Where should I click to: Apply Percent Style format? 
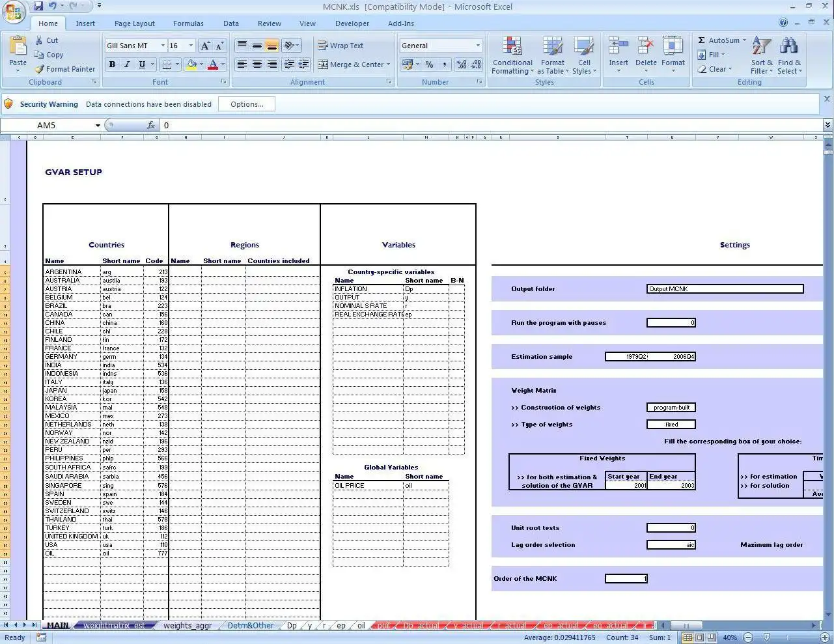[x=429, y=64]
